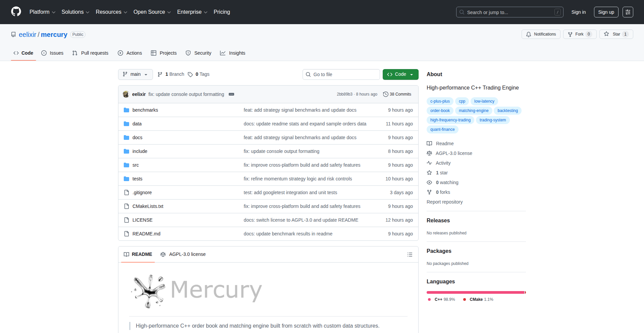Click the Pricing link
This screenshot has height=333, width=644.
click(222, 12)
